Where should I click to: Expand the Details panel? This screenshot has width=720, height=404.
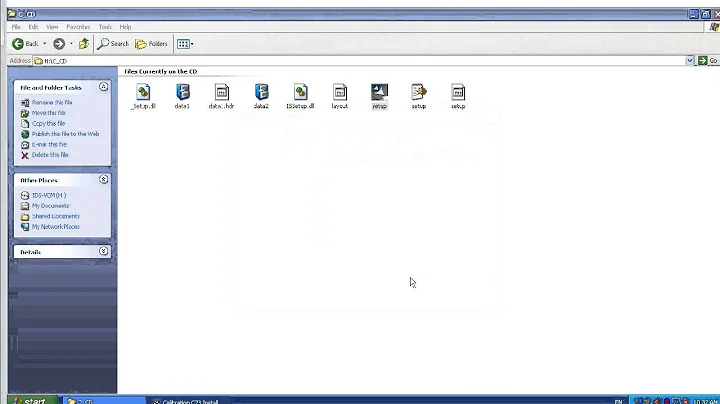click(x=103, y=251)
